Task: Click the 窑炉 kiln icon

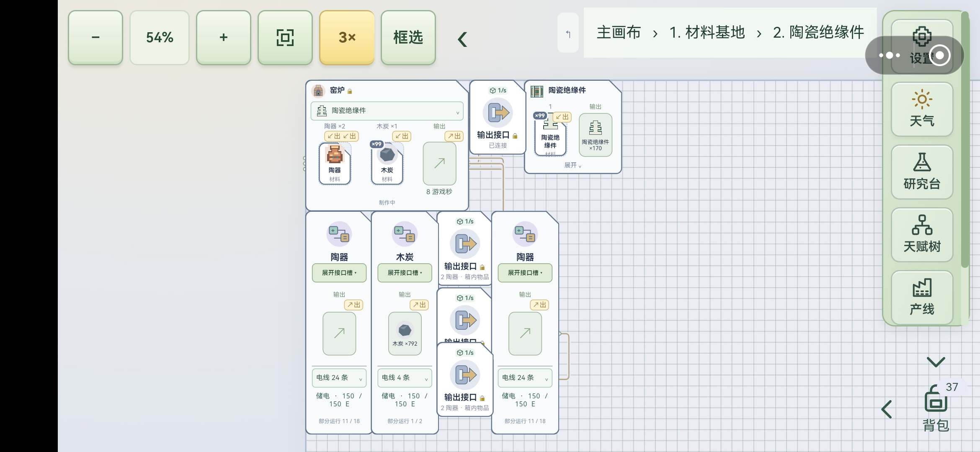Action: (318, 90)
